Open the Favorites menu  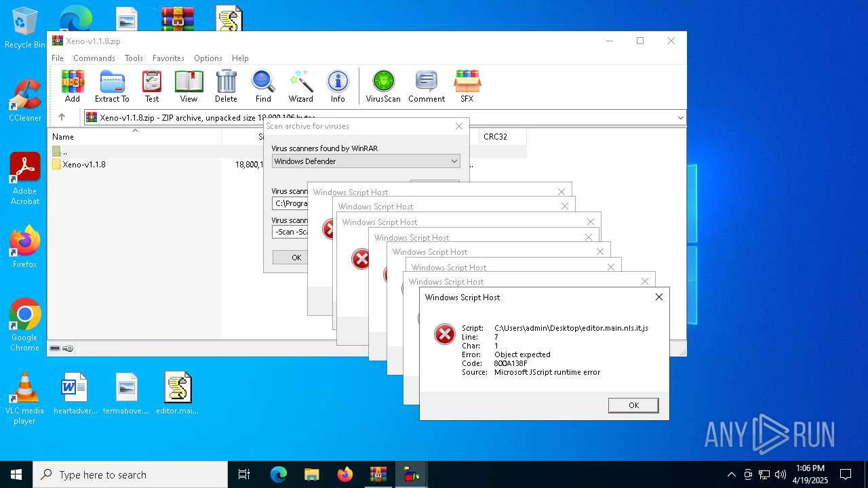pyautogui.click(x=168, y=58)
